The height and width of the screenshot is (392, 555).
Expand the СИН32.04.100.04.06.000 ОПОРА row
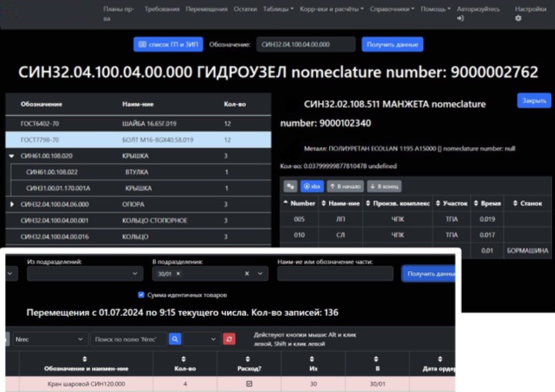click(12, 204)
